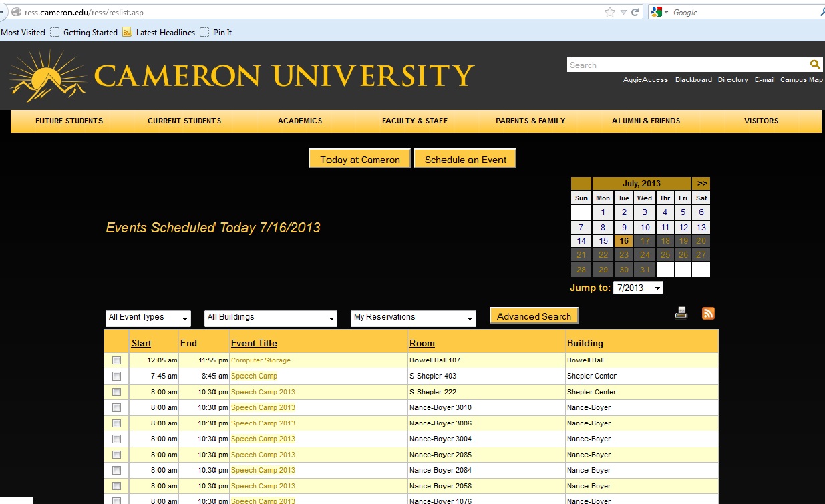Check the Nance-Boyer 2084 row checkbox

(116, 471)
